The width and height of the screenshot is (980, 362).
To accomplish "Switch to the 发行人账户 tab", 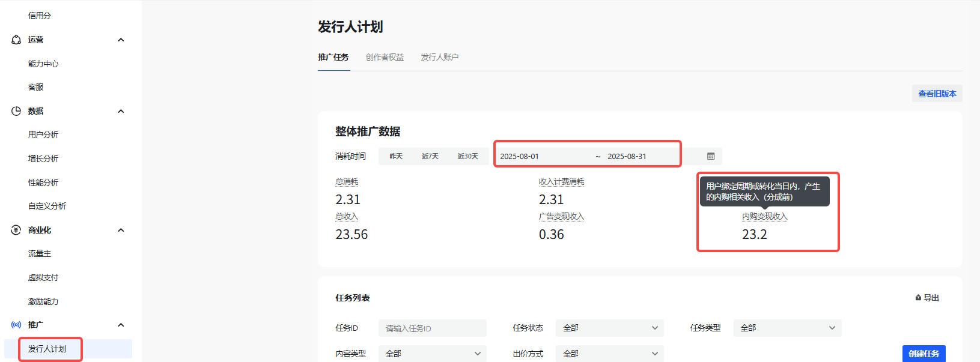I will (x=439, y=57).
